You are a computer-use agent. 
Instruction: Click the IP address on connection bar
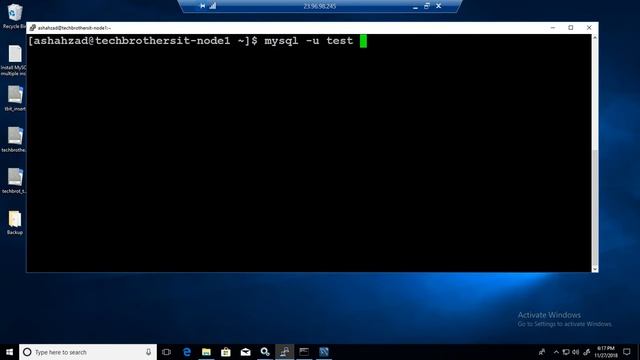[x=320, y=6]
